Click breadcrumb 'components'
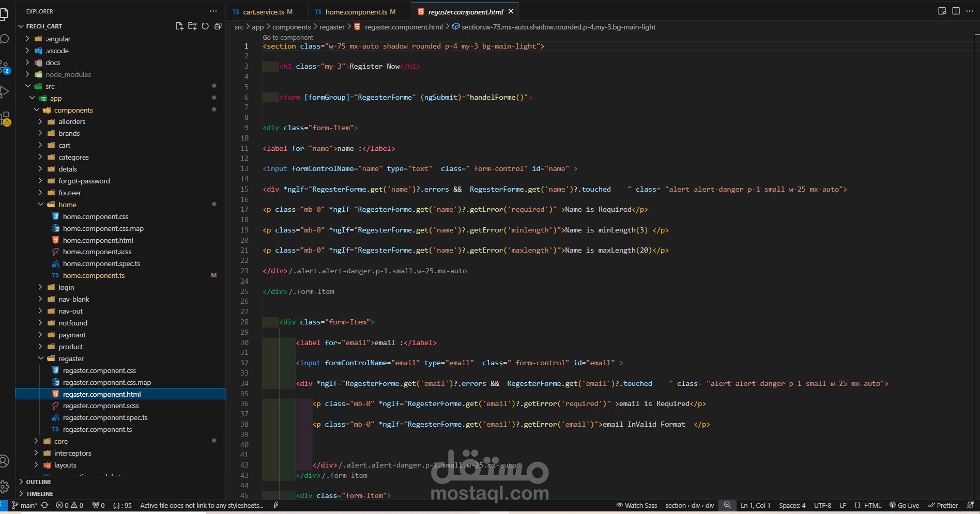 pos(292,27)
